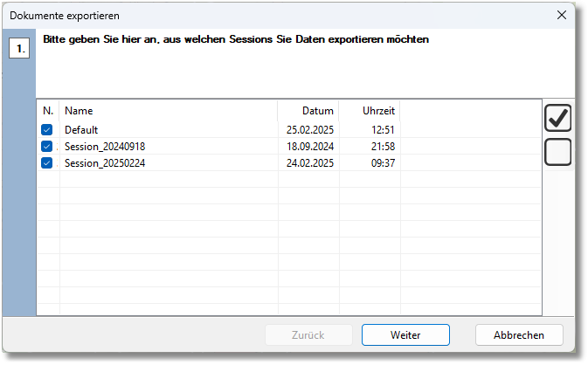
Task: Click the 09:37 time cell
Action: click(x=383, y=163)
